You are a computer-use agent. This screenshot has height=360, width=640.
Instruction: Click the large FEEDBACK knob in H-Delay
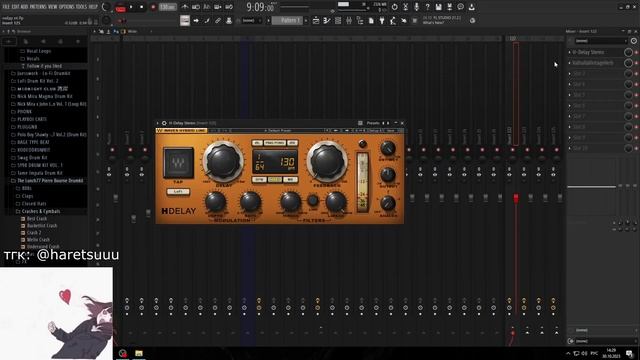[x=327, y=162]
